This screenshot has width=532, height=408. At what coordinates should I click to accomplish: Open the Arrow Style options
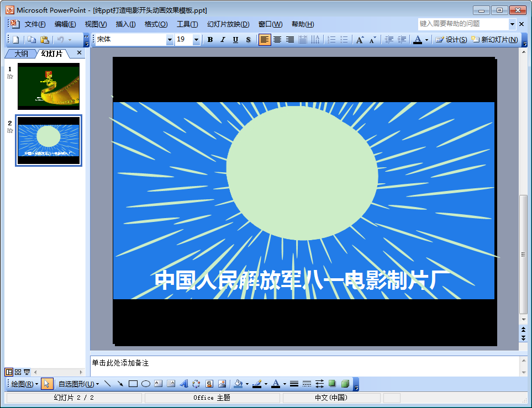pyautogui.click(x=319, y=384)
